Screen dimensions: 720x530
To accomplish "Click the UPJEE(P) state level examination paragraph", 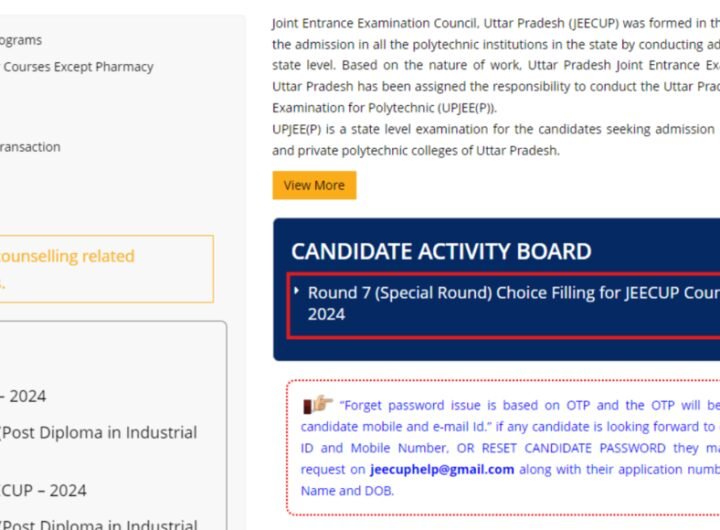I will pos(496,140).
